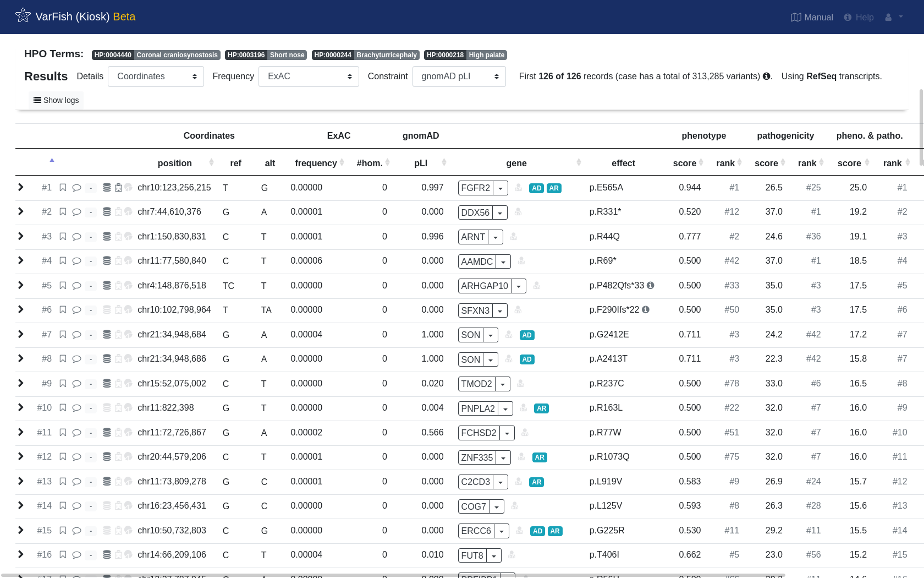Click the user account icon in navbar
The image size is (924, 578).
(888, 18)
